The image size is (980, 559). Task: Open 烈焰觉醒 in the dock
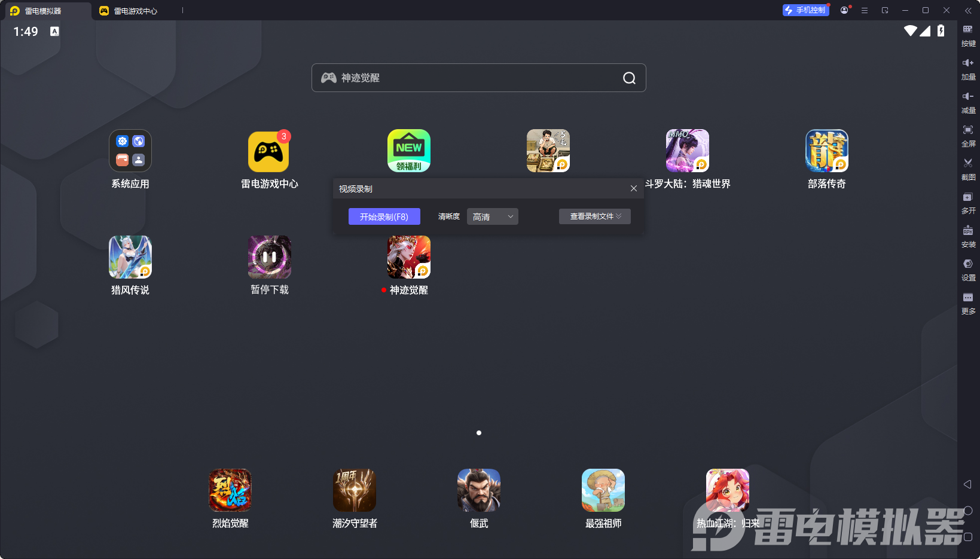(230, 490)
